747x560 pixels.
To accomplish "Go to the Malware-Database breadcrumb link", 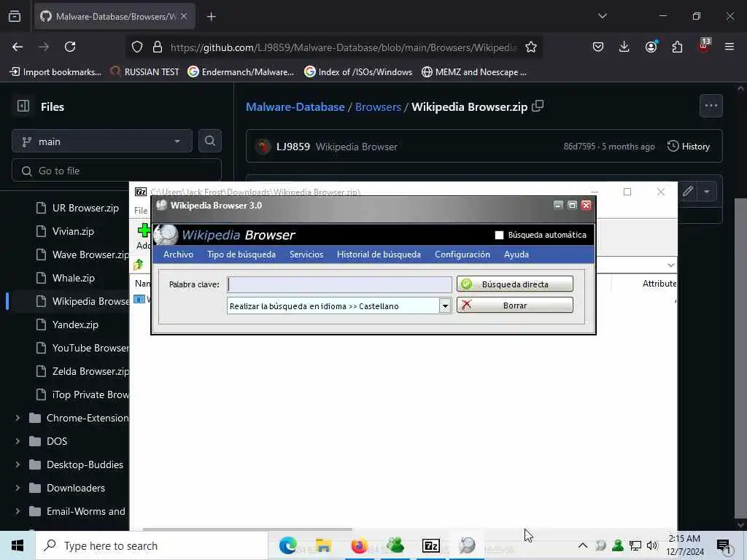I will [295, 106].
